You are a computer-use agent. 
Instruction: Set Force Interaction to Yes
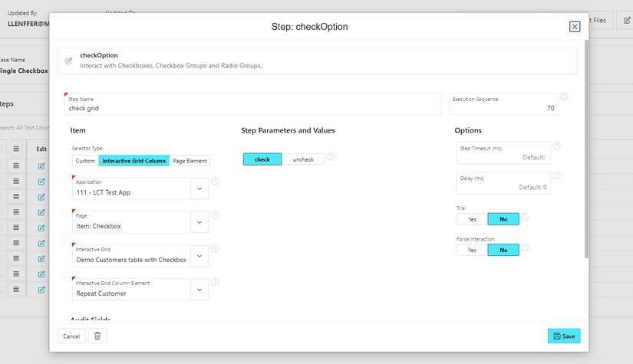473,251
